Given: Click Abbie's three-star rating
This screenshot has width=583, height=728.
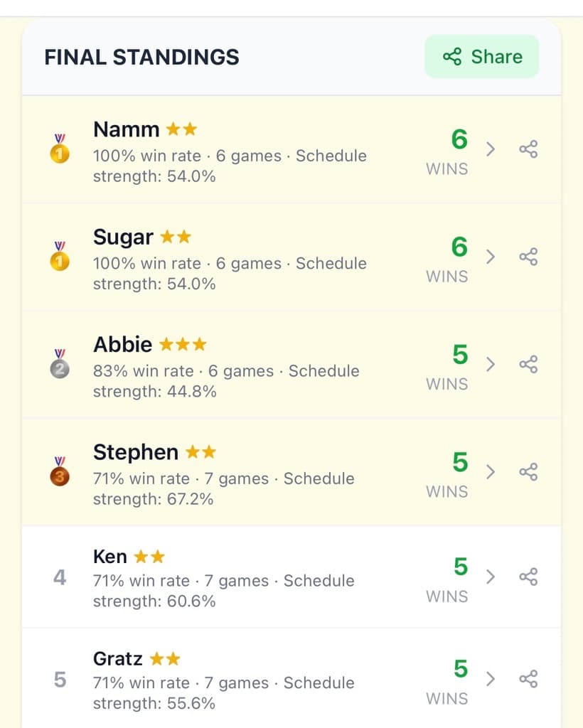Looking at the screenshot, I should 183,345.
